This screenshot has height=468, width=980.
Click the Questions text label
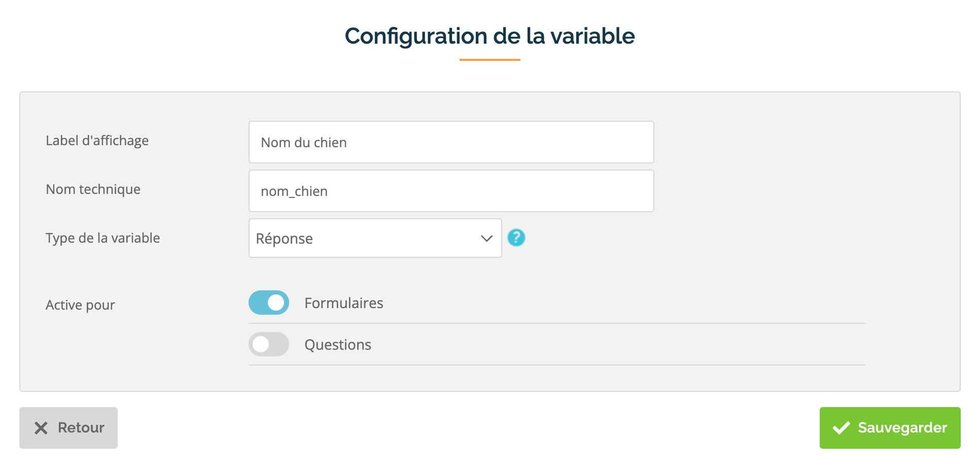(338, 345)
